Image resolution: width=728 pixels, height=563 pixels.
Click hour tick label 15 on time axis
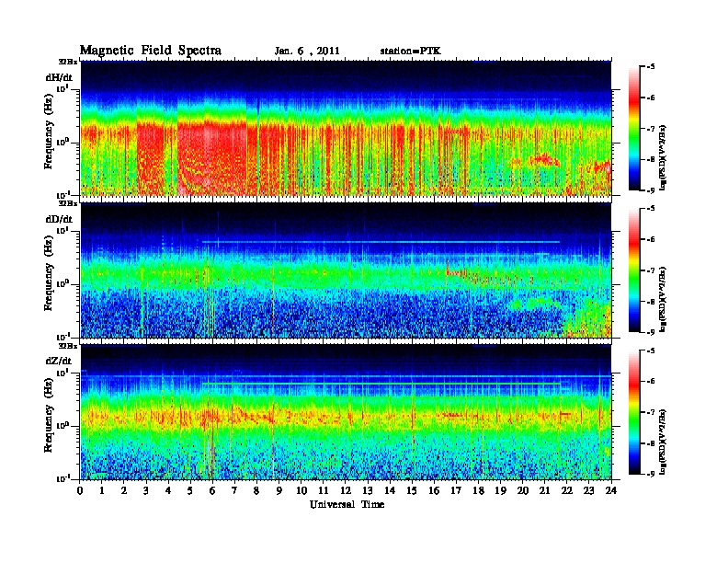click(412, 490)
